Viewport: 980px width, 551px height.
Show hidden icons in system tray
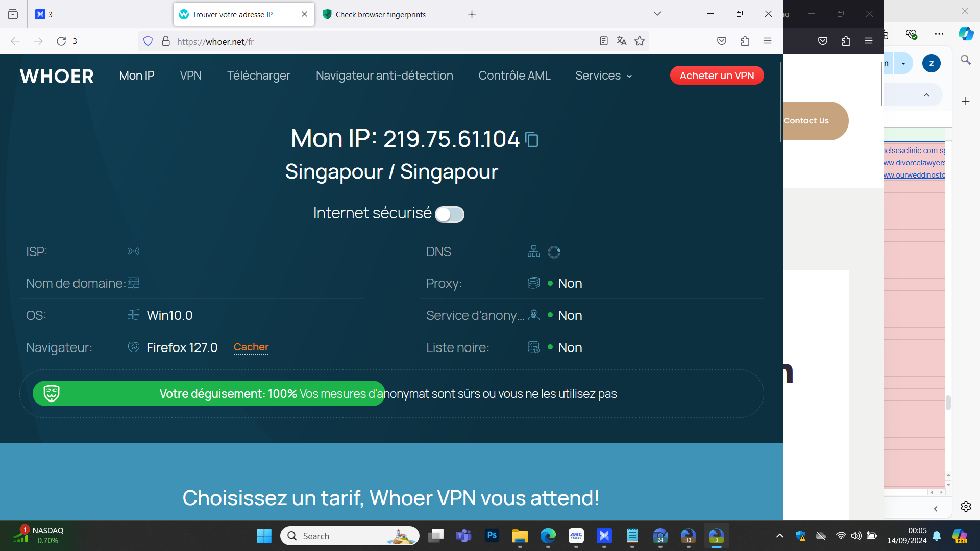780,536
